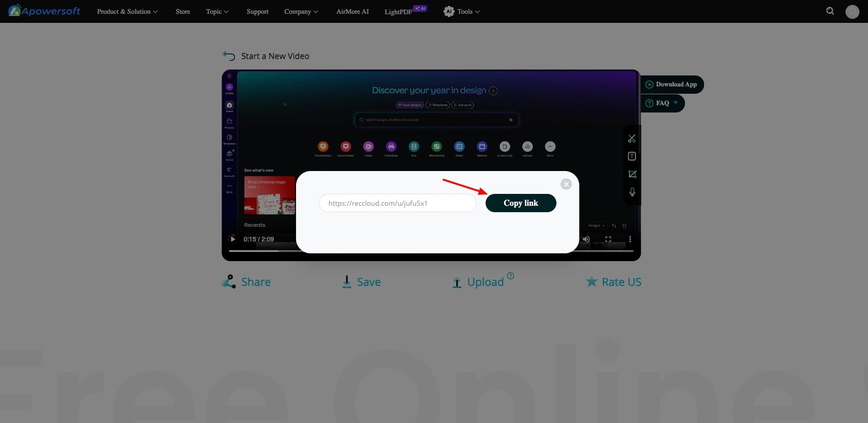This screenshot has width=868, height=423.
Task: Open video more options menu
Action: 630,239
